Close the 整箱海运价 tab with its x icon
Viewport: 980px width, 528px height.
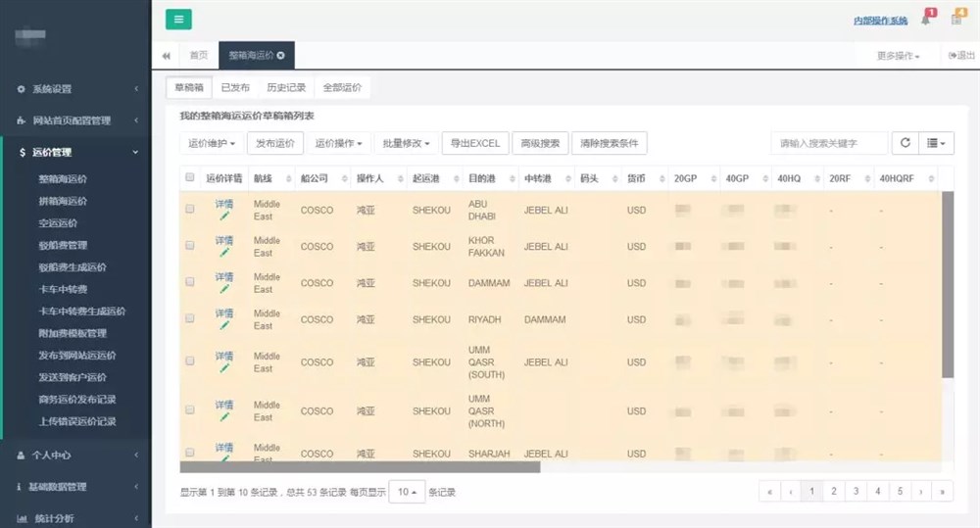281,56
